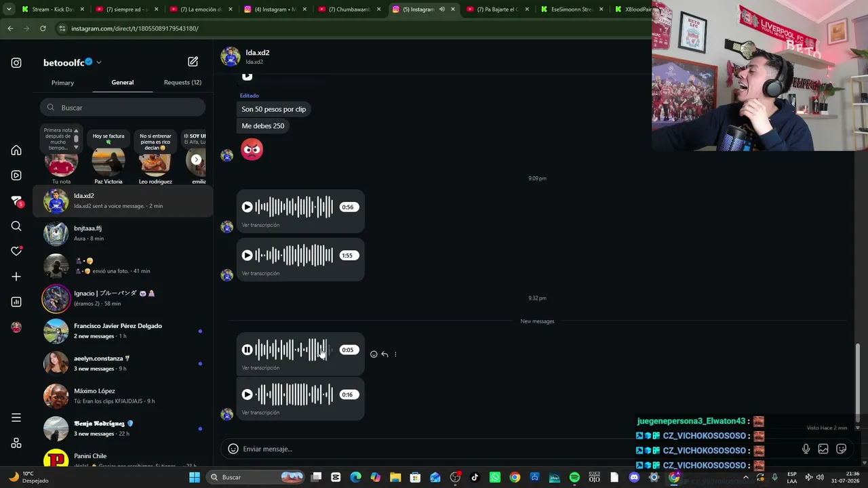Open the Instagram Home icon in sidebar
Screen dimensions: 868x488
coord(16,150)
